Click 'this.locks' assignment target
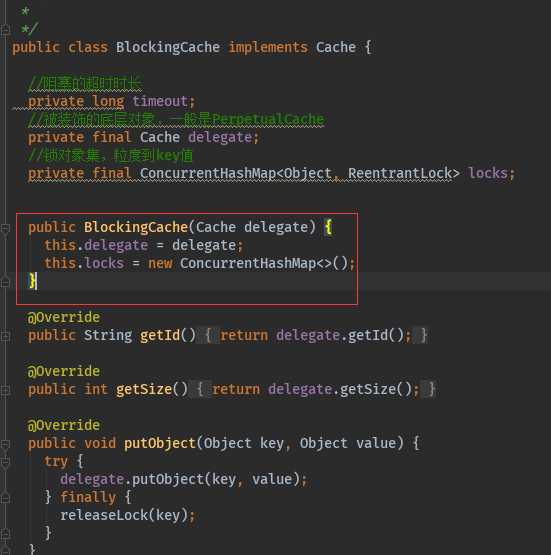The width and height of the screenshot is (551, 555). [84, 264]
